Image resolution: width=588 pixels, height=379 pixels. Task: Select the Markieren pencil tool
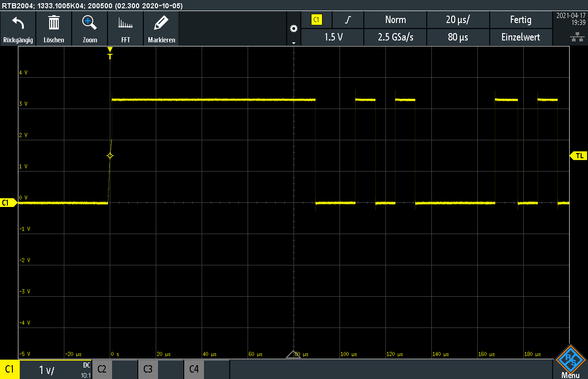pos(161,23)
